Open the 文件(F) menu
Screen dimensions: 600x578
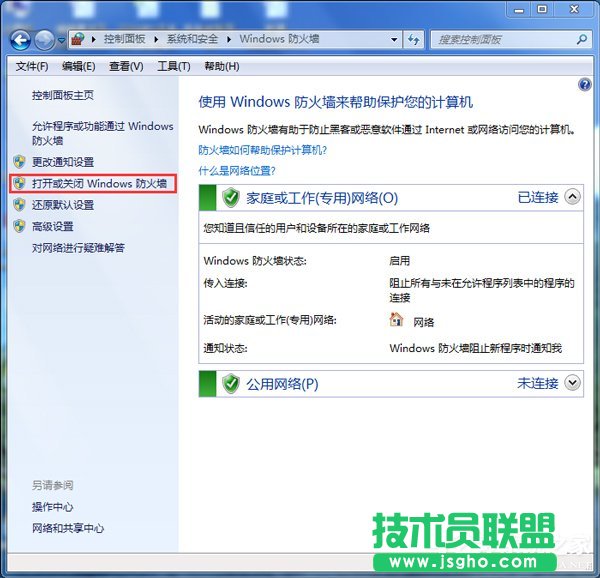click(x=32, y=67)
